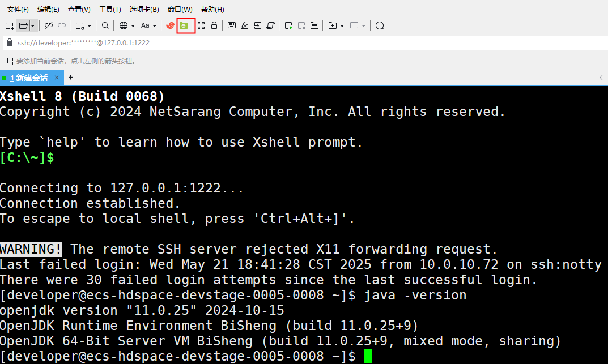Open the session Properties icon
The width and height of the screenshot is (608, 364).
click(x=80, y=26)
